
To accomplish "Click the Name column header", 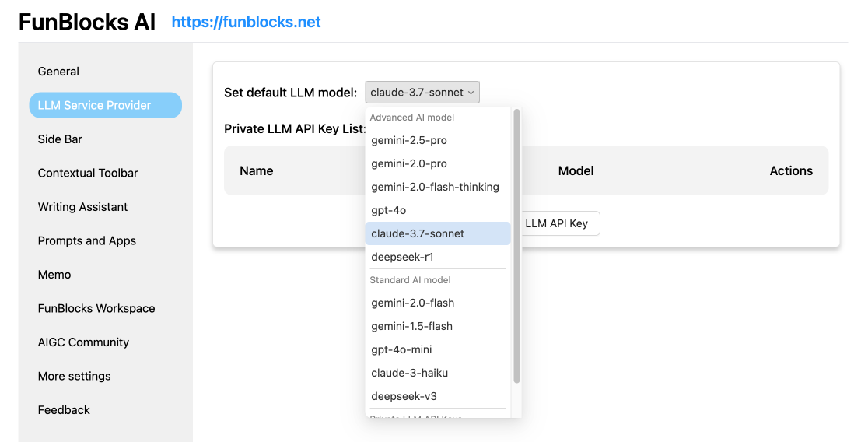I will click(257, 170).
